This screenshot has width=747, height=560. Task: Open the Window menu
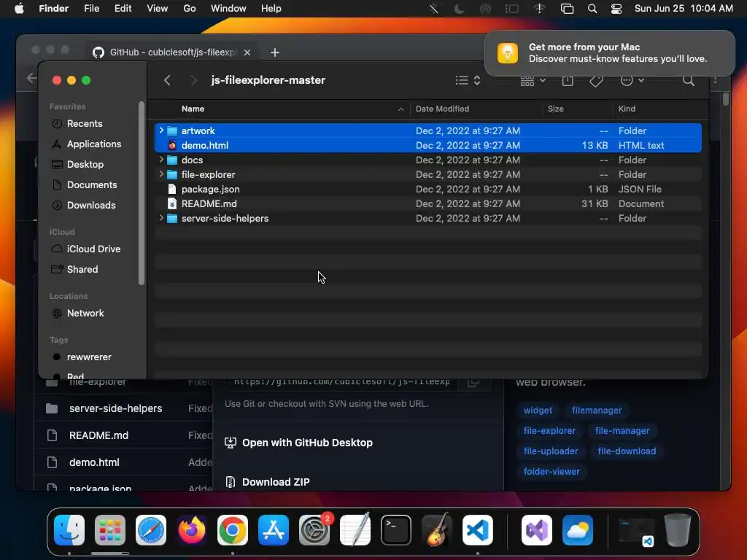pos(228,9)
